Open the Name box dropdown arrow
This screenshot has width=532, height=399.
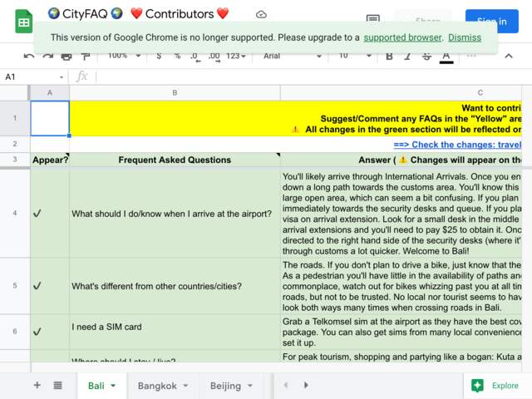coord(62,77)
